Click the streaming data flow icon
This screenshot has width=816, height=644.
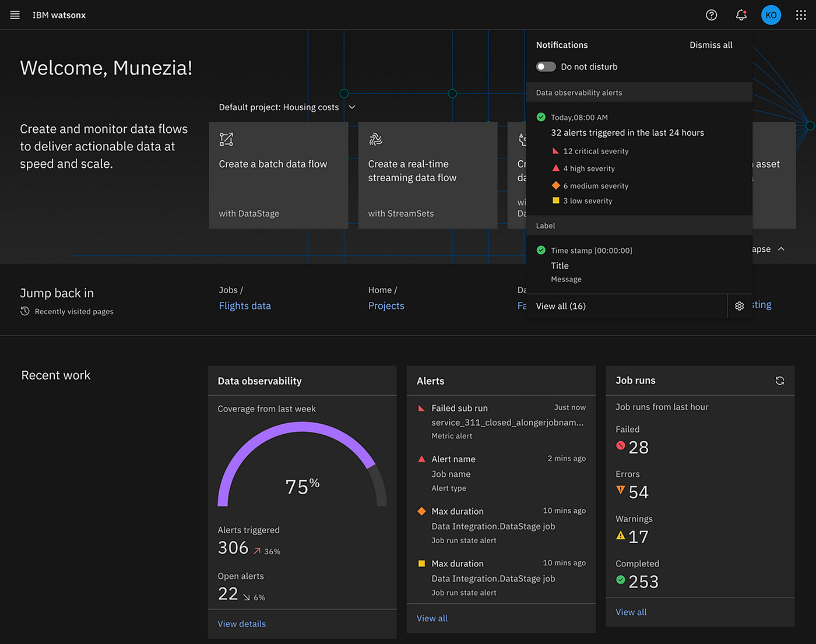tap(375, 139)
